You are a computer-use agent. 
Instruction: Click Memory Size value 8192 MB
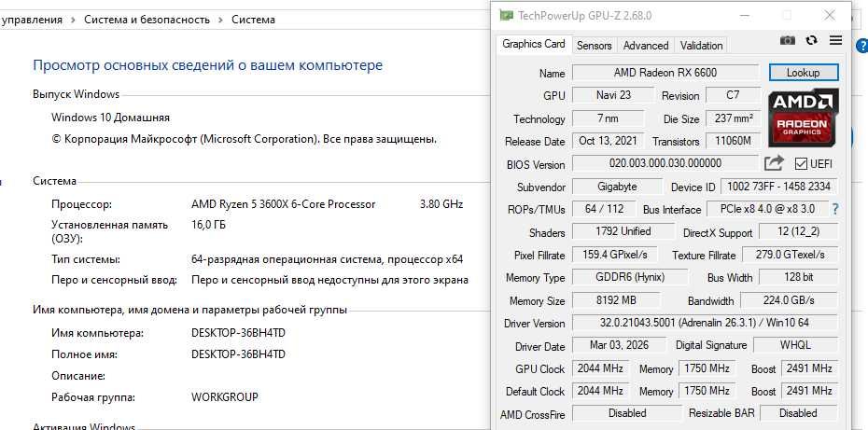point(616,300)
